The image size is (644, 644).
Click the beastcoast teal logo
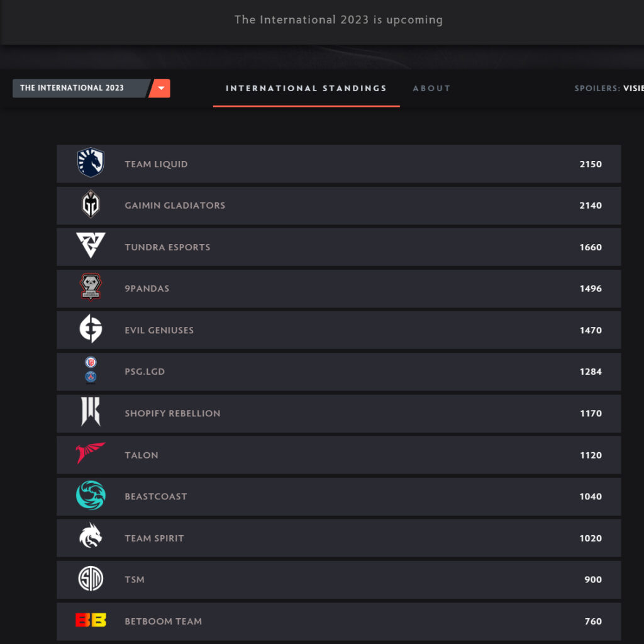pyautogui.click(x=91, y=495)
